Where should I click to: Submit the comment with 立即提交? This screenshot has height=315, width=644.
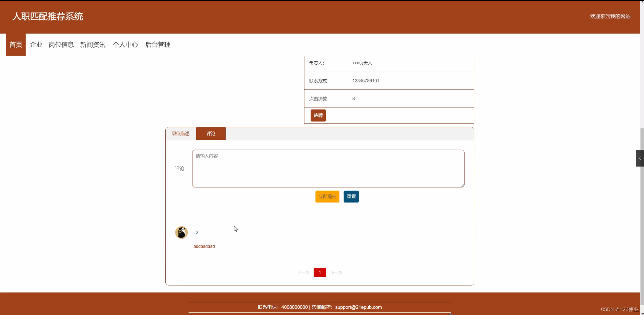pyautogui.click(x=327, y=197)
